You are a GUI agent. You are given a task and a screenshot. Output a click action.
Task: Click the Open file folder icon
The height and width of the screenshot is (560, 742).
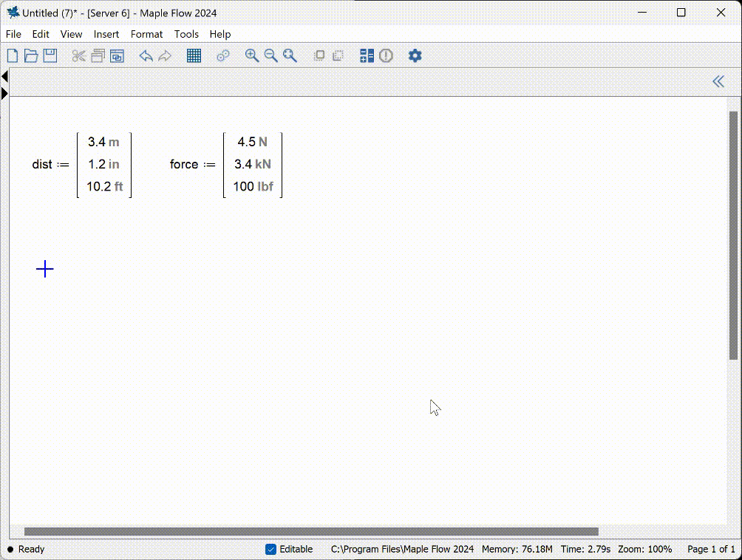coord(31,56)
